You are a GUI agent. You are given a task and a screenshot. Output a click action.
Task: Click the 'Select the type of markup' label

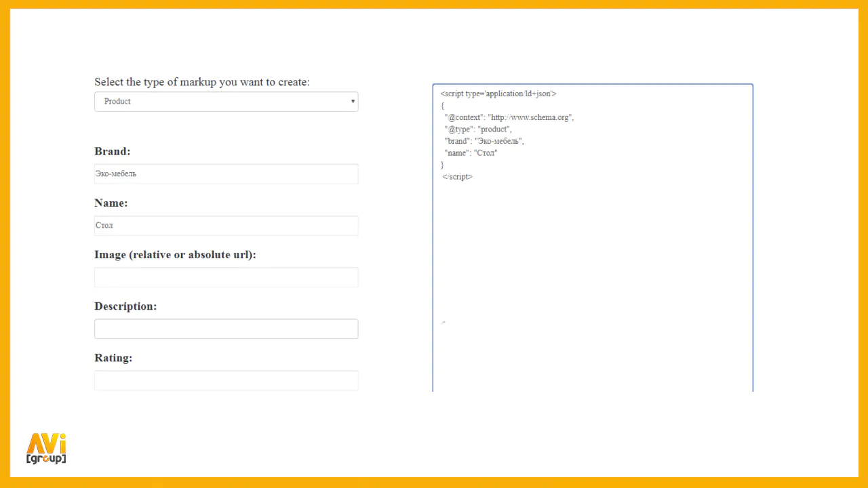(202, 82)
